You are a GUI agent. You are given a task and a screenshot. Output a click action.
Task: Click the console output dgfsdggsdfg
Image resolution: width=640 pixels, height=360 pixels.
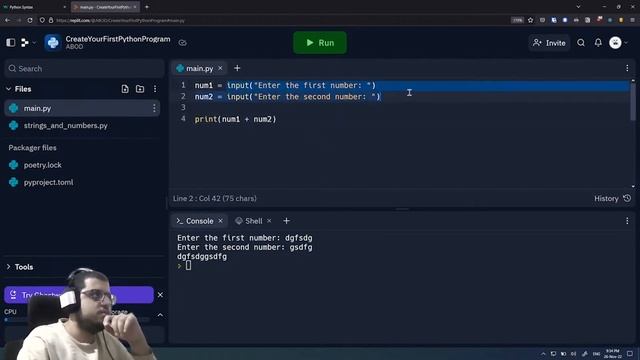(x=202, y=257)
